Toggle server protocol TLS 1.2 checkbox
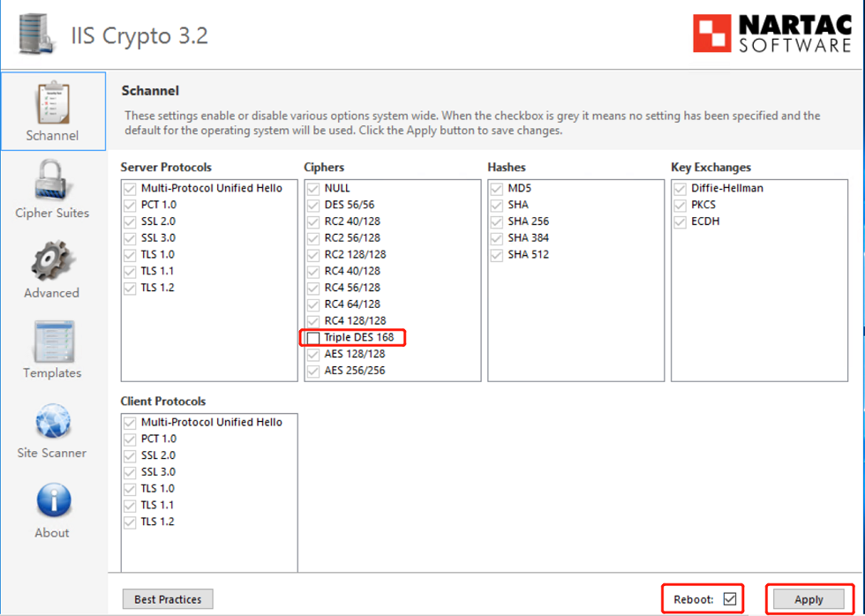Screen dimensions: 865x616 pyautogui.click(x=130, y=288)
